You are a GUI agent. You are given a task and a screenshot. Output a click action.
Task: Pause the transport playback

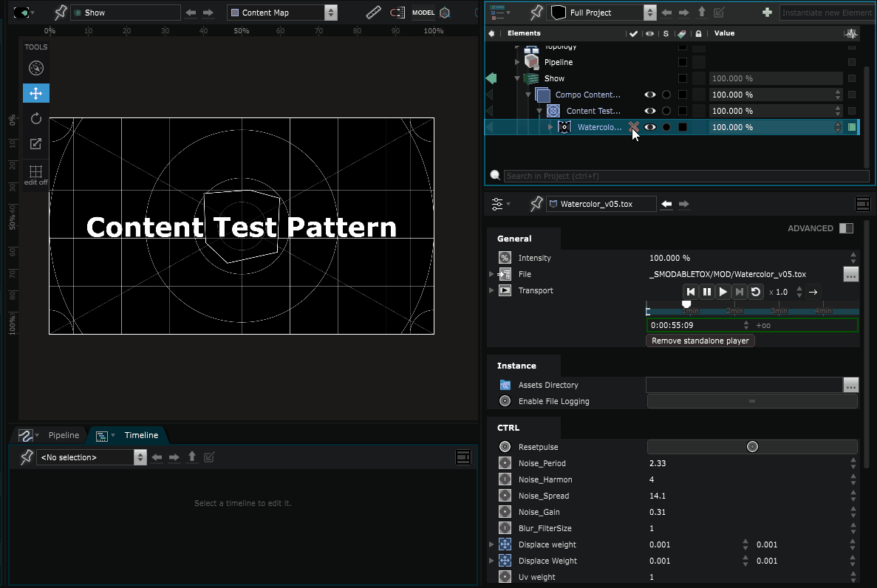click(707, 292)
